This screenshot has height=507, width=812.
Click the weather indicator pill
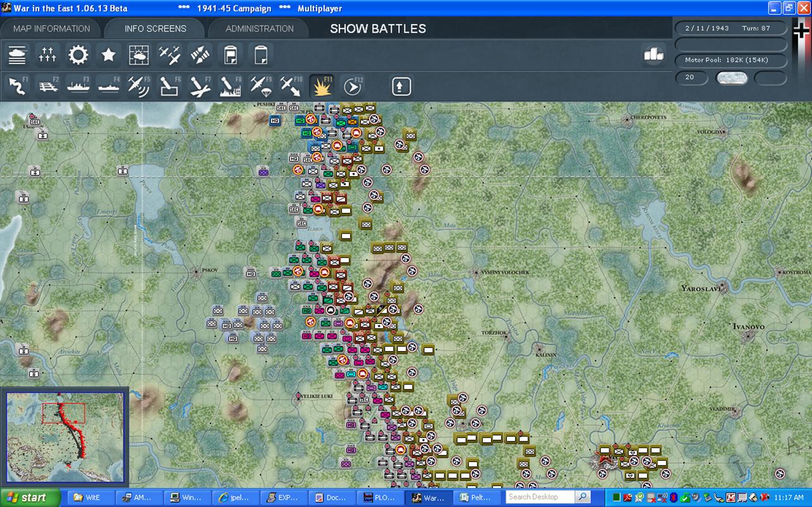(x=732, y=78)
